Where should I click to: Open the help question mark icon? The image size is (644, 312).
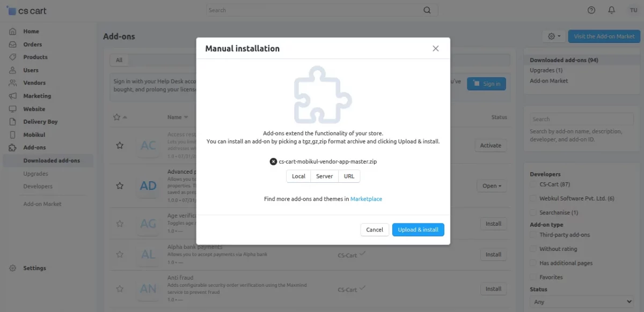coord(591,10)
